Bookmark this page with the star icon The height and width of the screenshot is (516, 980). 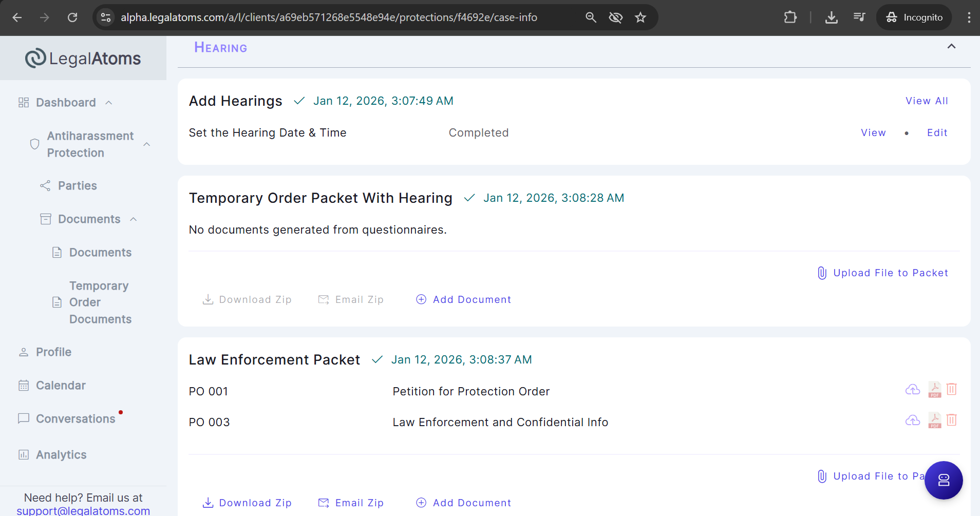(x=640, y=17)
